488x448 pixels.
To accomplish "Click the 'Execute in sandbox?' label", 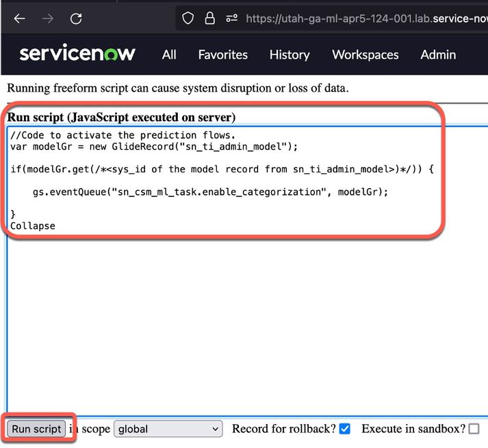I will [413, 429].
